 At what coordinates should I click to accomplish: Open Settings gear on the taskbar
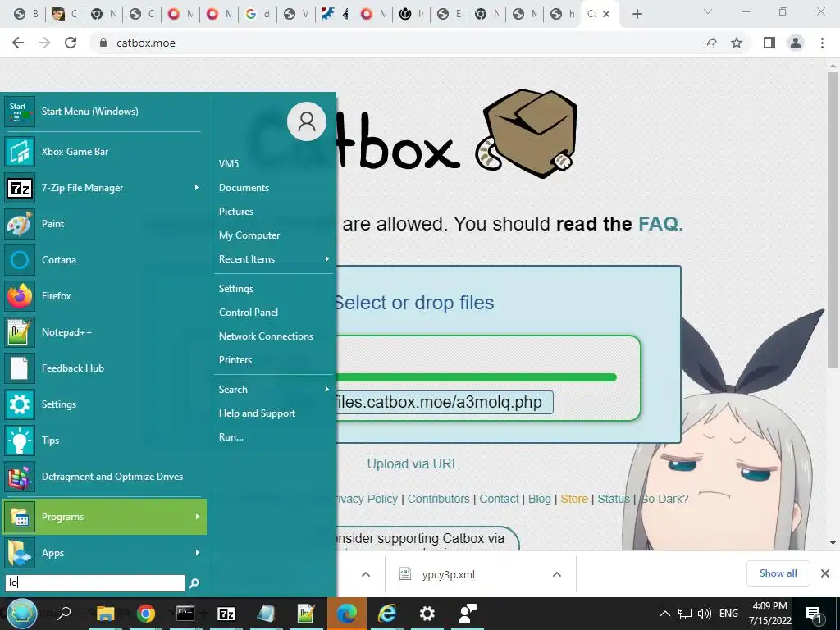click(427, 614)
